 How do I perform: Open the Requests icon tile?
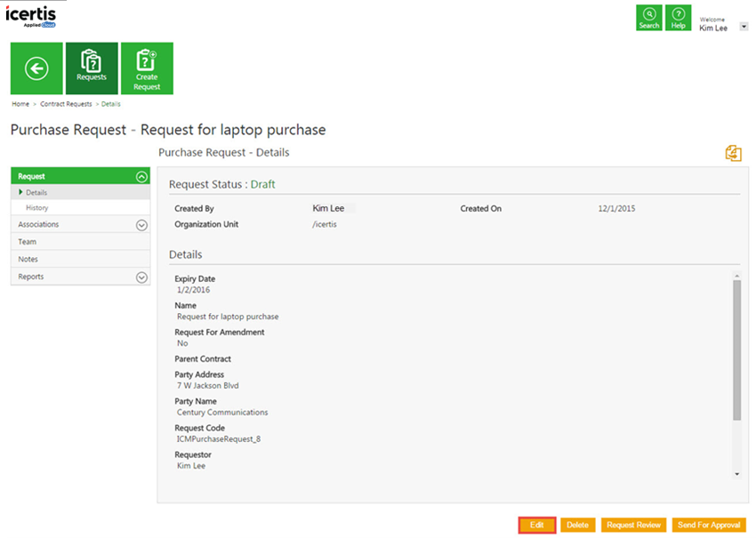click(x=92, y=68)
